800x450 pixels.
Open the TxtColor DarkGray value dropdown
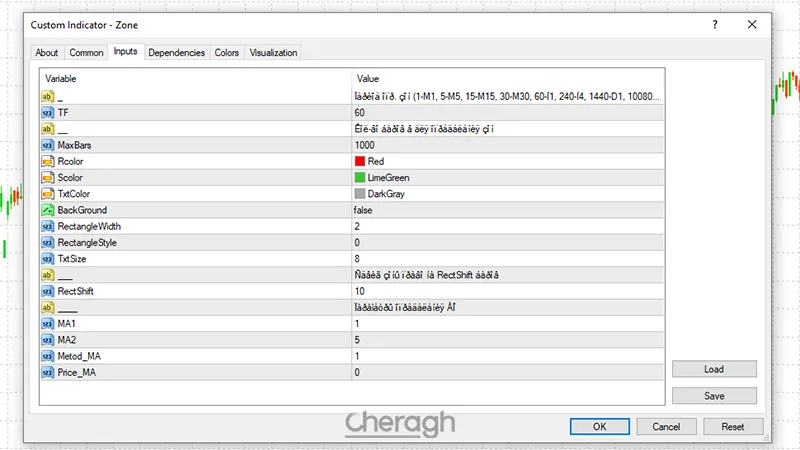pos(506,194)
